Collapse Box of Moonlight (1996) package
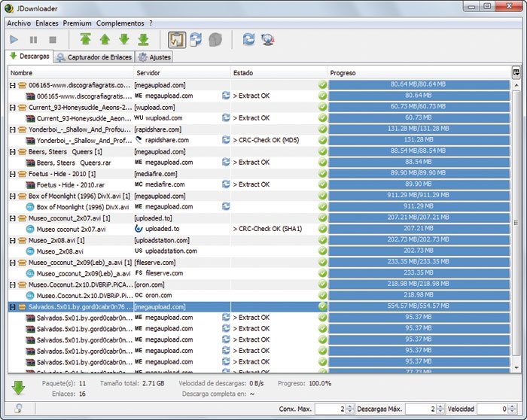Viewport: 527px width, 420px height. pyautogui.click(x=13, y=196)
